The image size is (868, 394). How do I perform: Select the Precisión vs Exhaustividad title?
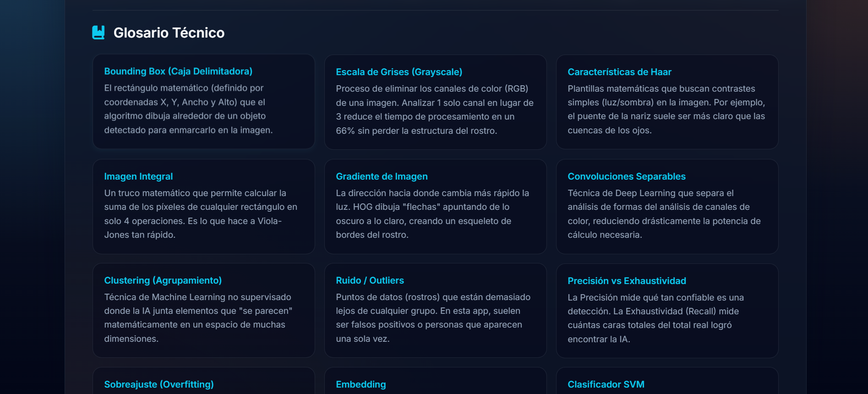(627, 281)
